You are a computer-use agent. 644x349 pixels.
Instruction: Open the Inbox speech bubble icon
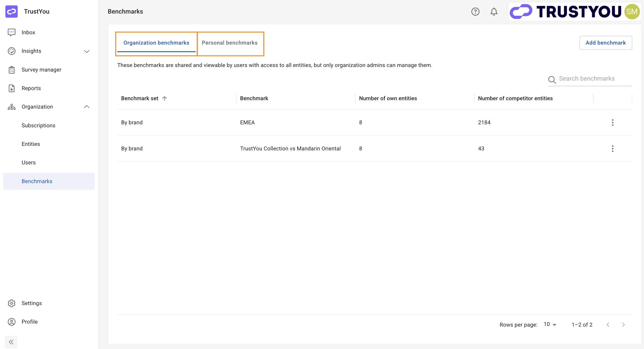click(11, 32)
